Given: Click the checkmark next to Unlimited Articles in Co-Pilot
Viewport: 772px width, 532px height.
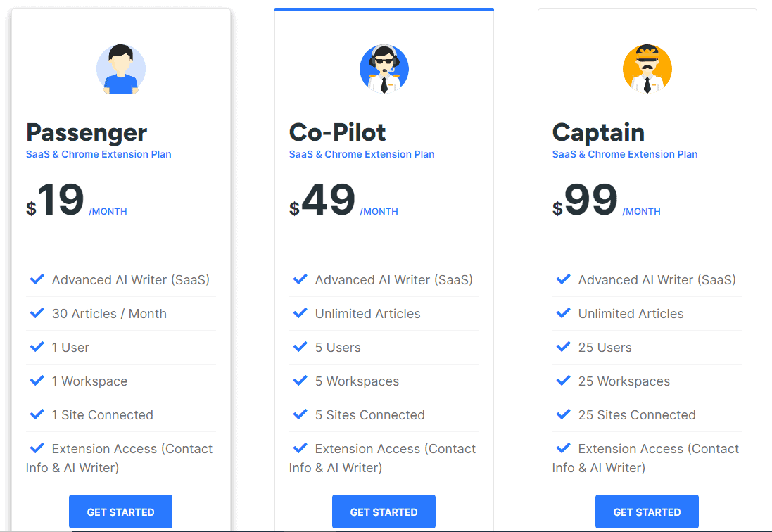Looking at the screenshot, I should (x=300, y=313).
